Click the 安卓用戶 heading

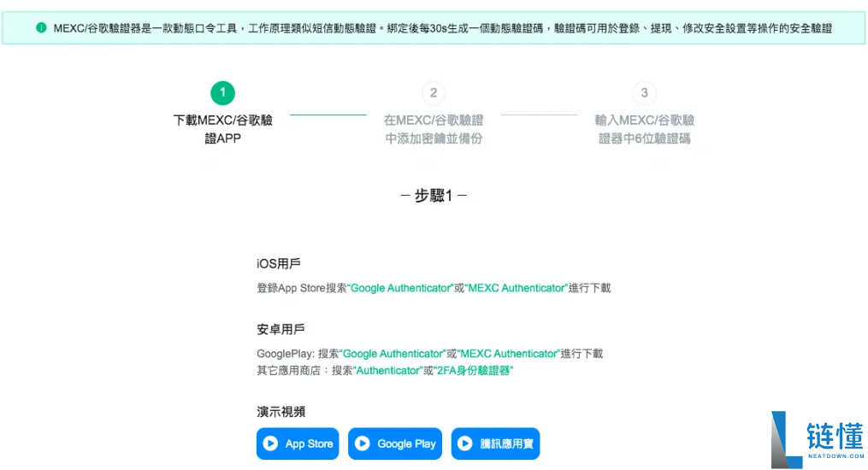pos(280,330)
